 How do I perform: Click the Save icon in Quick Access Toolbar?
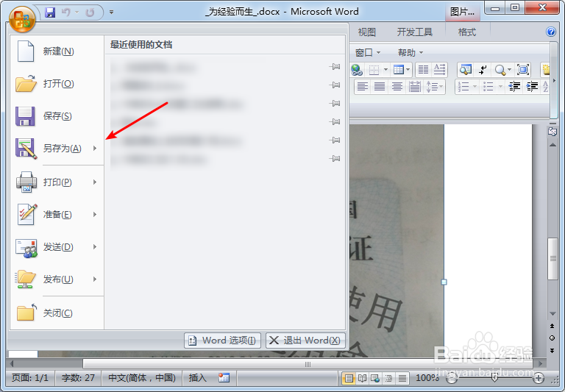(50, 13)
